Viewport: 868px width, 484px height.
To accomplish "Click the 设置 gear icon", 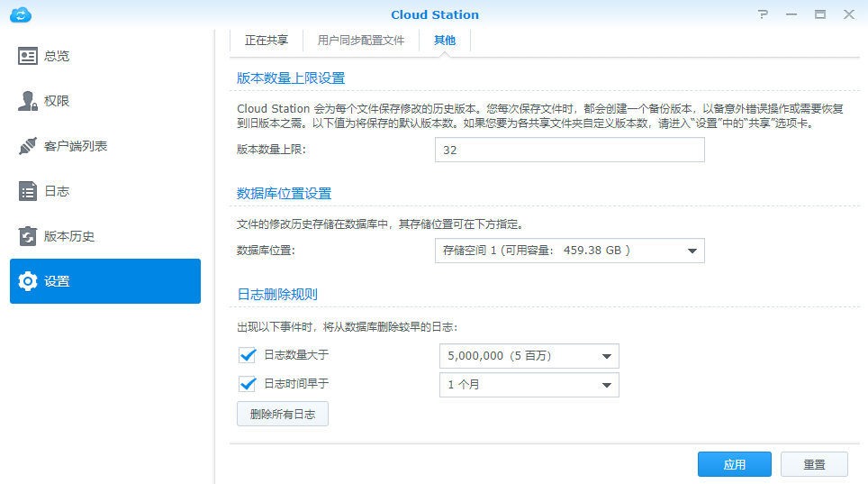I will [28, 281].
